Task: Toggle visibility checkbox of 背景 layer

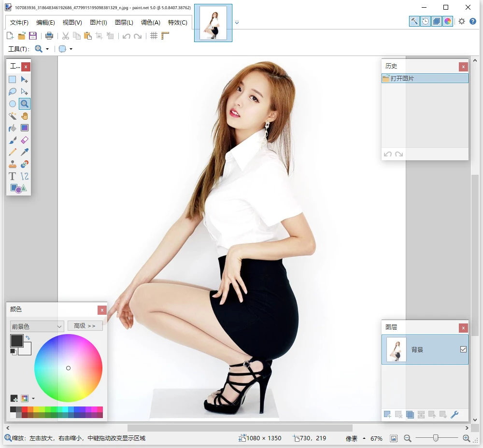Action: tap(463, 350)
